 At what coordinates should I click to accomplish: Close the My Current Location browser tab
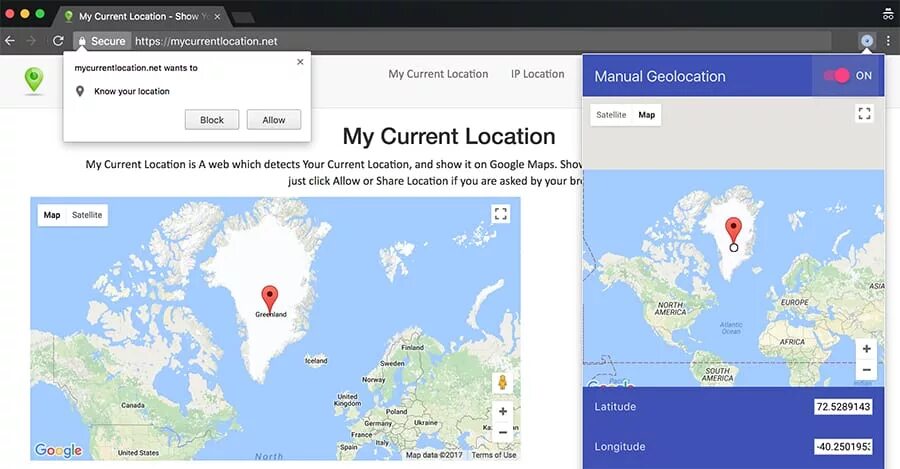click(217, 17)
